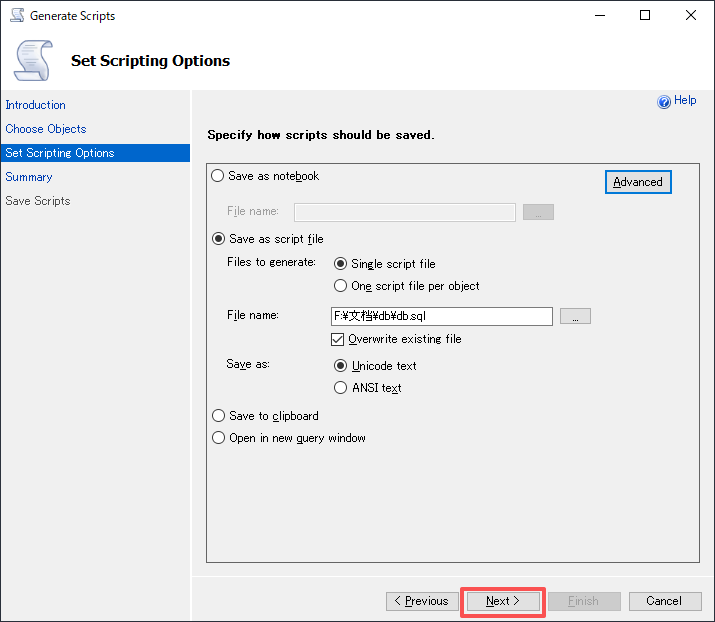
Task: Choose One script file per object
Action: coord(341,286)
